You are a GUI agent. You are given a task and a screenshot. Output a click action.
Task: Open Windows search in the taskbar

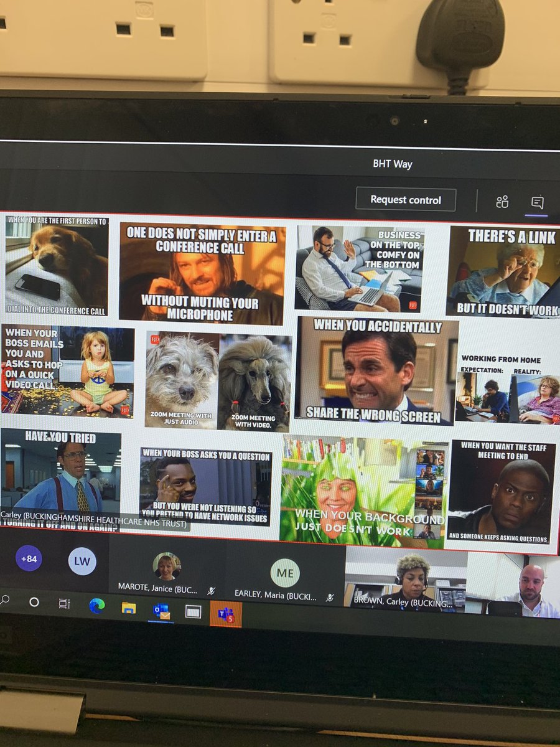pos(5,600)
